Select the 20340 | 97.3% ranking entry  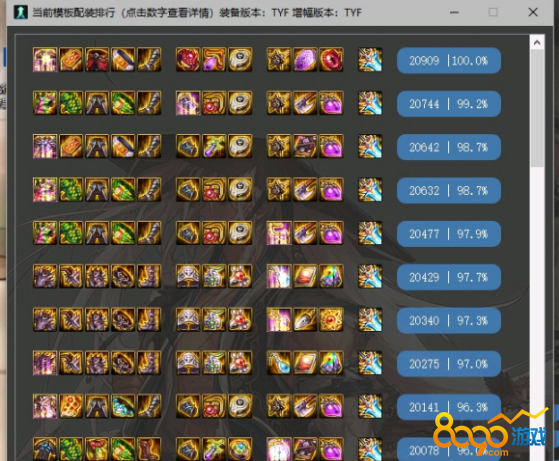point(449,321)
